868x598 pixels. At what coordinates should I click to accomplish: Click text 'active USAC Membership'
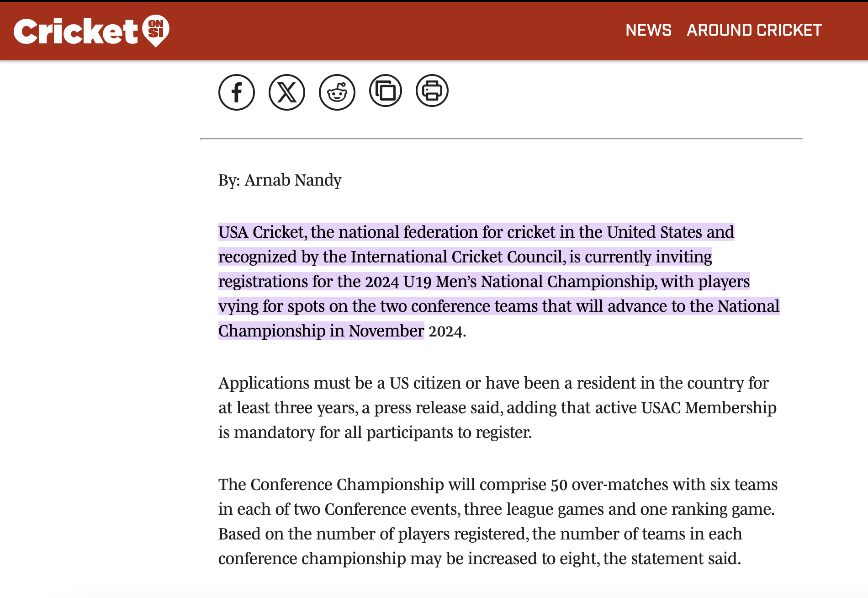(x=686, y=408)
